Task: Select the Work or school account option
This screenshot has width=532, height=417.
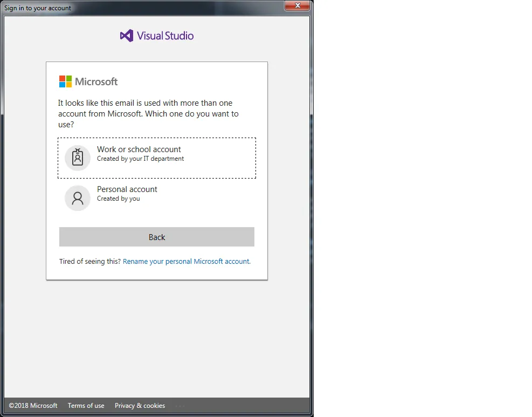Action: pyautogui.click(x=157, y=158)
